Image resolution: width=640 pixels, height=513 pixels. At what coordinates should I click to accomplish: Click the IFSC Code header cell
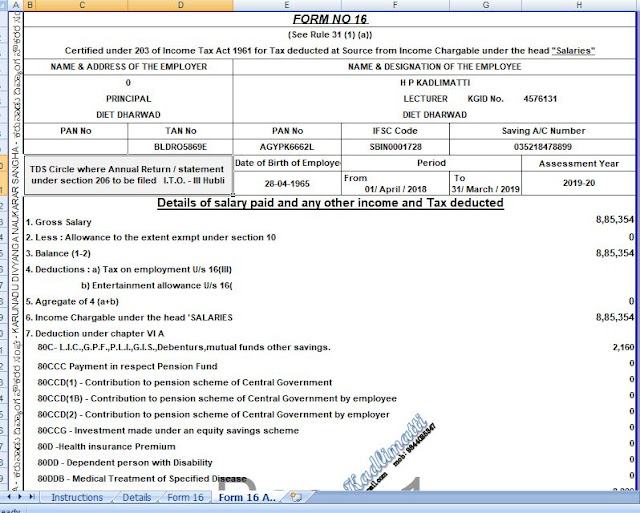395,131
